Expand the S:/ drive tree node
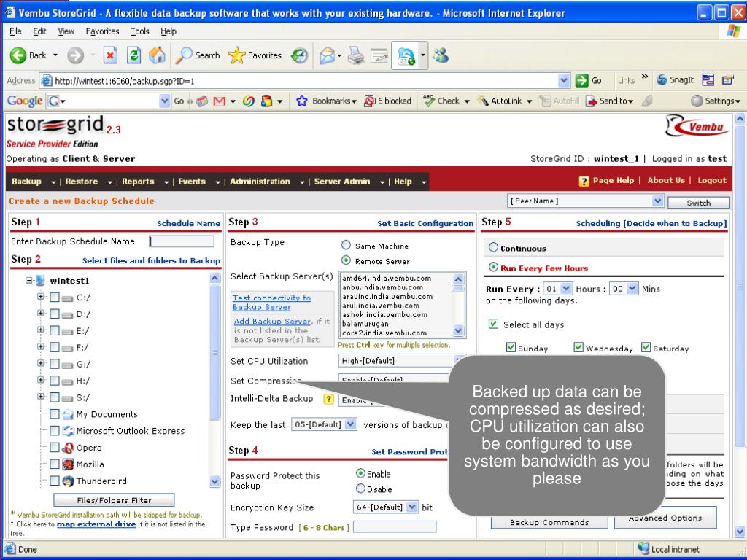747x560 pixels. click(41, 397)
